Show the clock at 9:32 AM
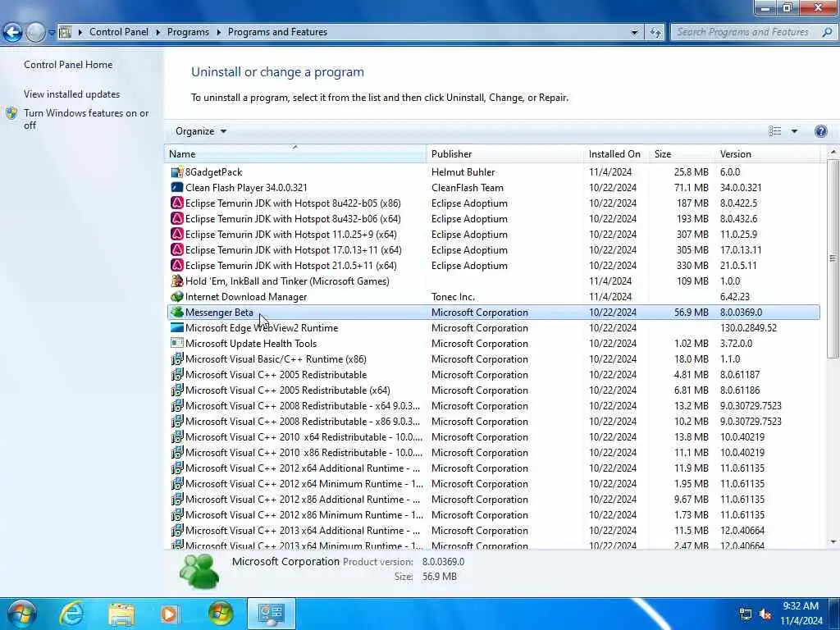 pos(801,606)
